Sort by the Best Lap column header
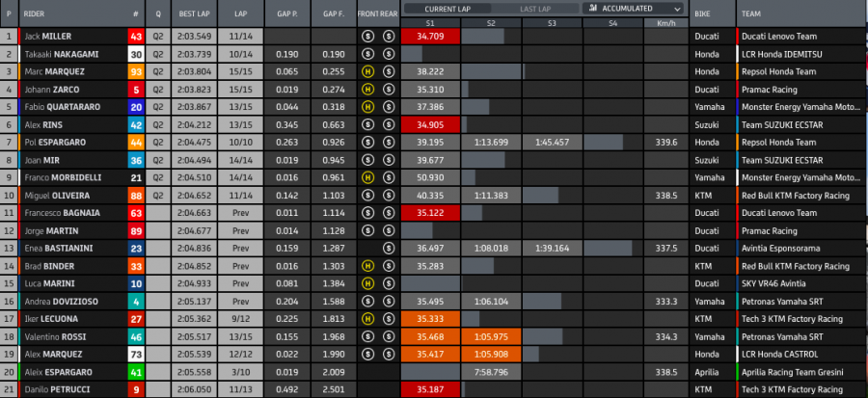 (194, 13)
